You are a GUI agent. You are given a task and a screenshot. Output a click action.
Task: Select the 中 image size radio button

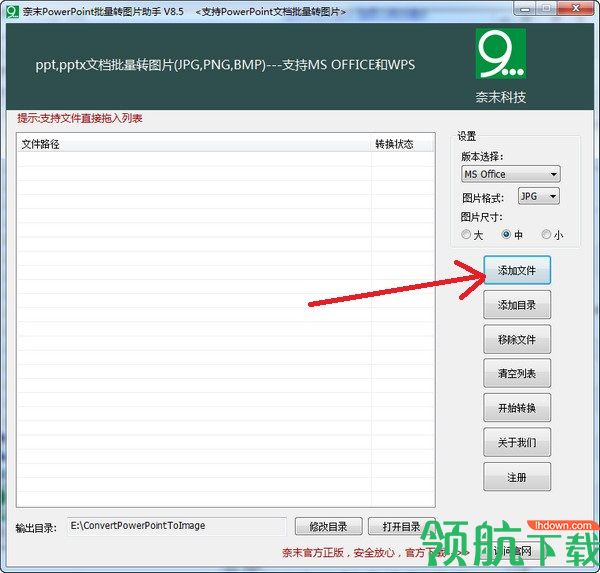point(506,234)
